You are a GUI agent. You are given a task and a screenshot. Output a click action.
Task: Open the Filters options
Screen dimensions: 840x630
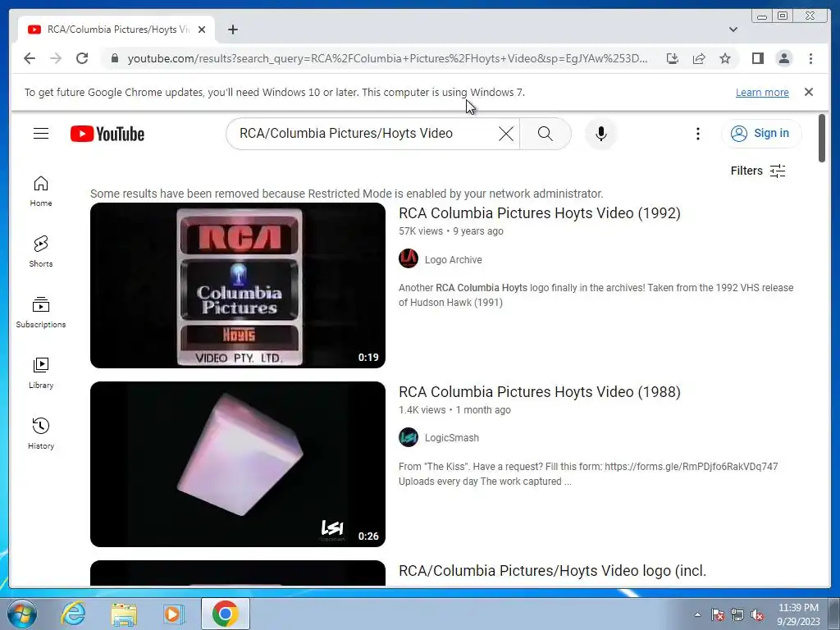758,171
